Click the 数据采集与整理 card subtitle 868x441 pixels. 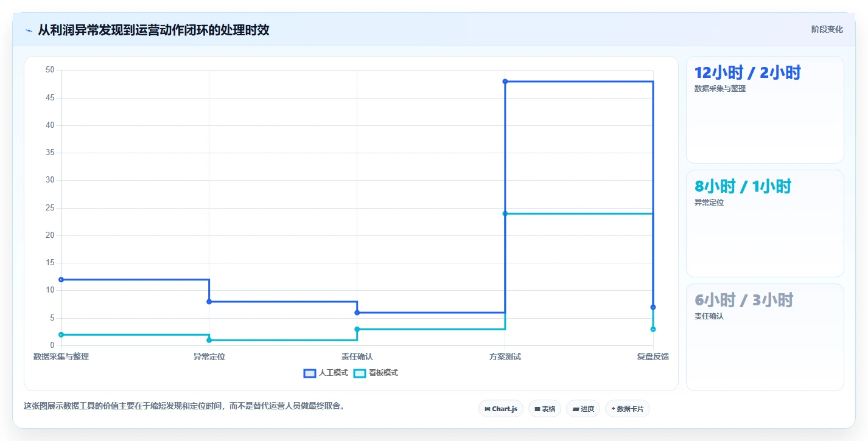coord(720,89)
